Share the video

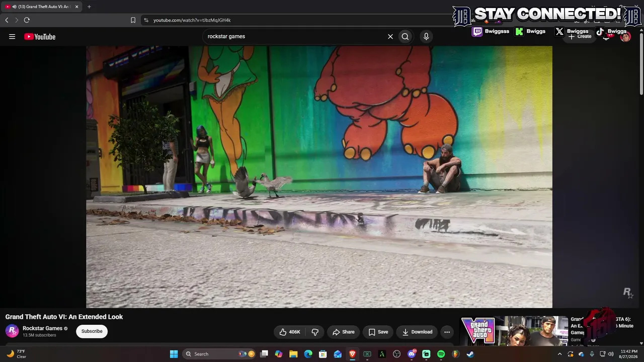pyautogui.click(x=343, y=332)
